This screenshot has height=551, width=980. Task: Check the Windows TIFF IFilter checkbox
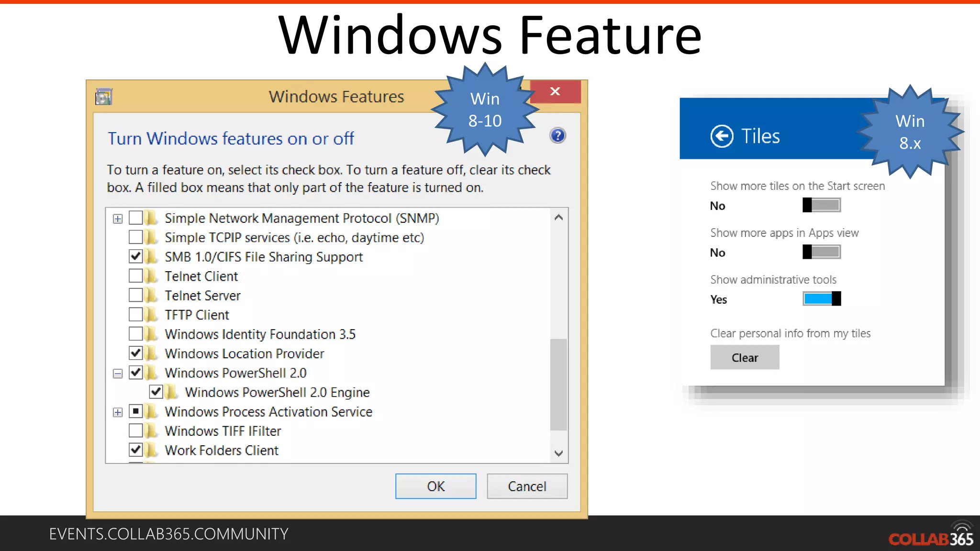click(136, 431)
